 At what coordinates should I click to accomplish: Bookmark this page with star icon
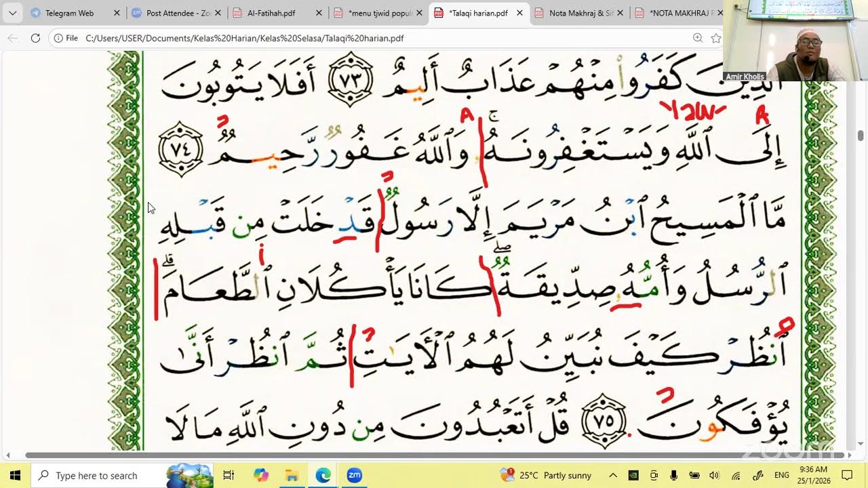715,38
